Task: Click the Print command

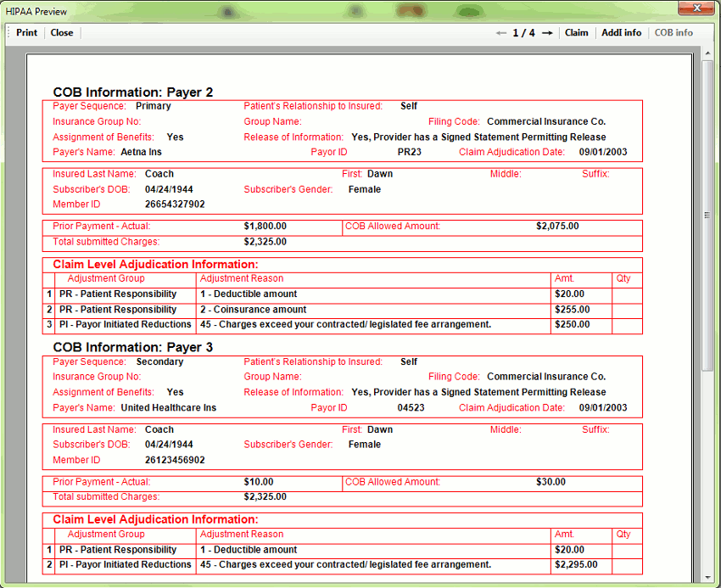Action: [26, 32]
